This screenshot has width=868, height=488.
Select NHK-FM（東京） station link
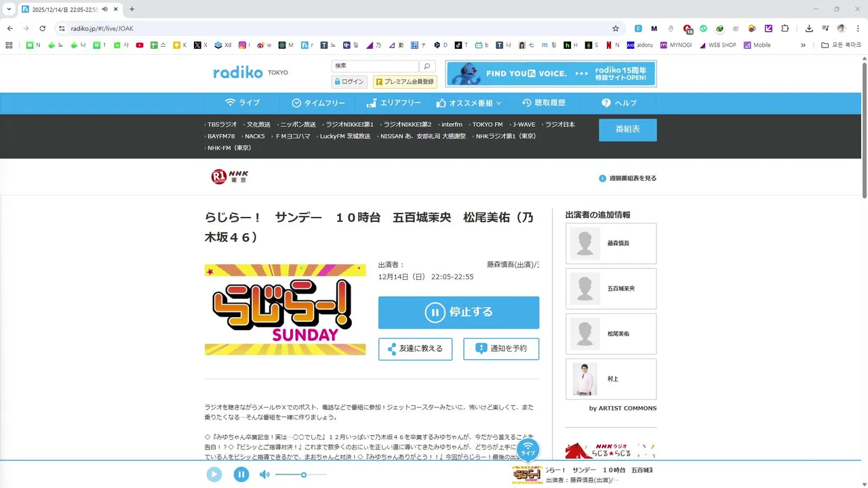pyautogui.click(x=229, y=148)
